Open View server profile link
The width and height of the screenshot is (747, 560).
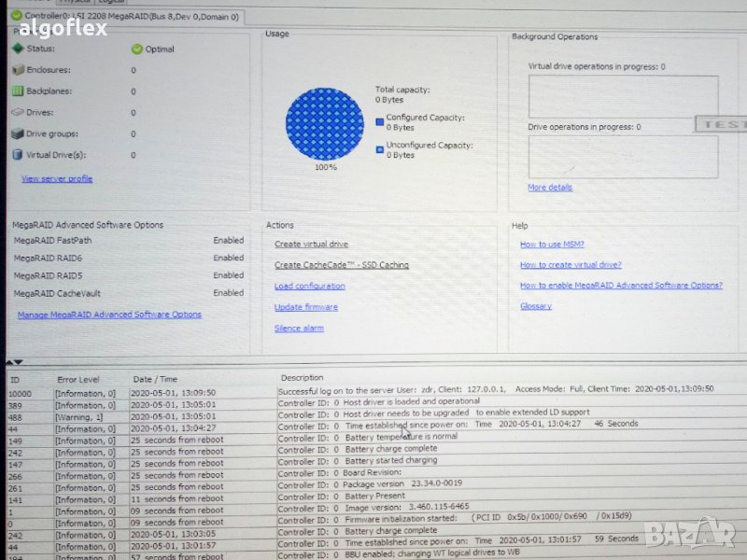pyautogui.click(x=57, y=178)
